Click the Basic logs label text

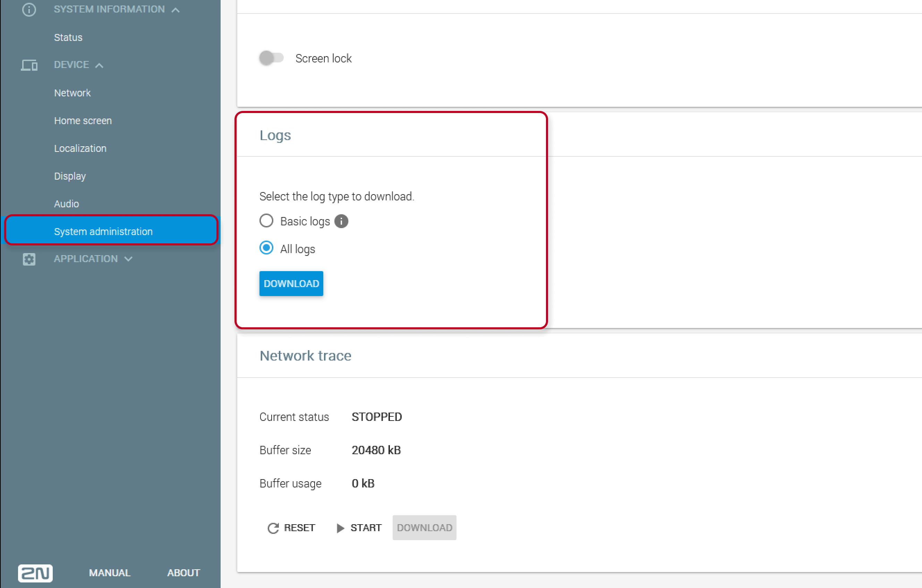tap(305, 222)
